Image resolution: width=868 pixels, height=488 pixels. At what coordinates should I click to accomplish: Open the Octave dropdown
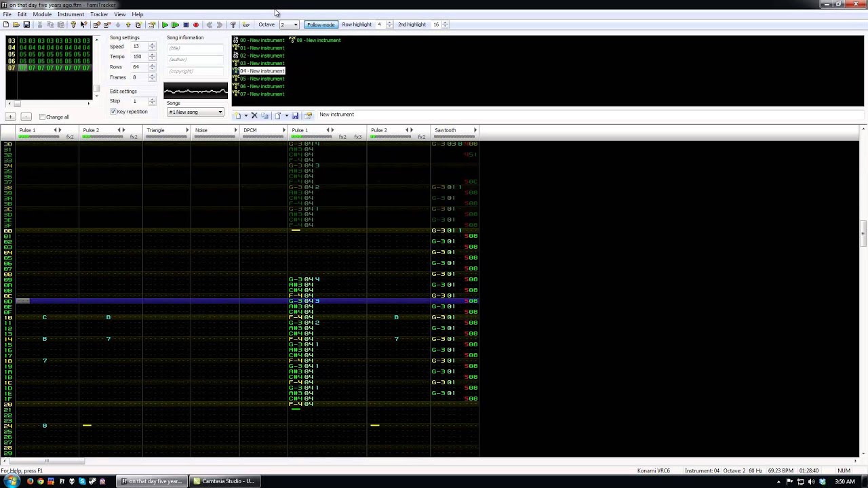pyautogui.click(x=288, y=24)
